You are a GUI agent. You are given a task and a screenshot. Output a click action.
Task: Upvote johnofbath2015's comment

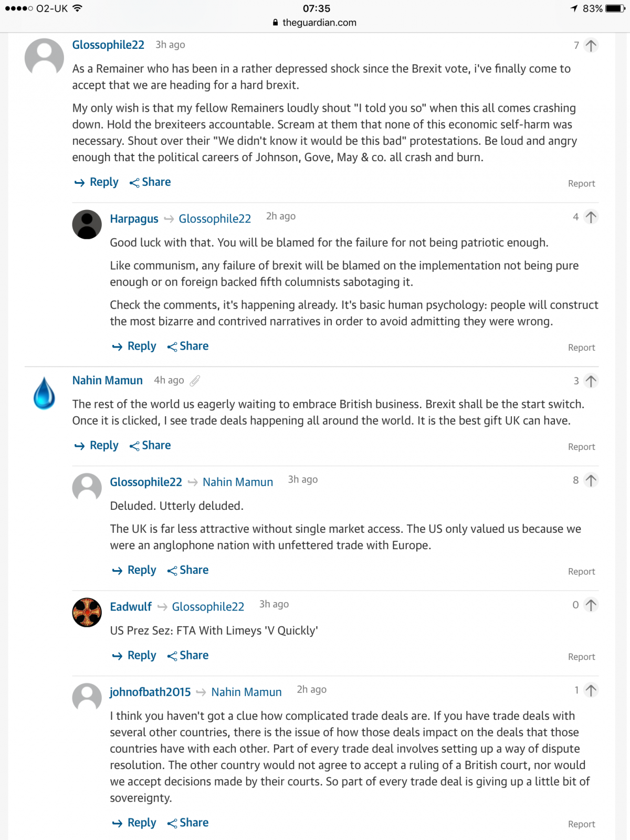[591, 690]
